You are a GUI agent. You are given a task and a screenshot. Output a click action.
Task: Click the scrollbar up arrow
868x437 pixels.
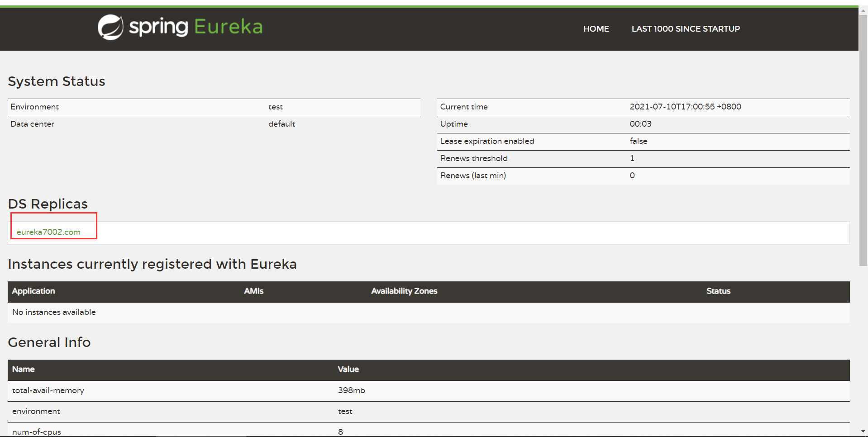point(863,10)
